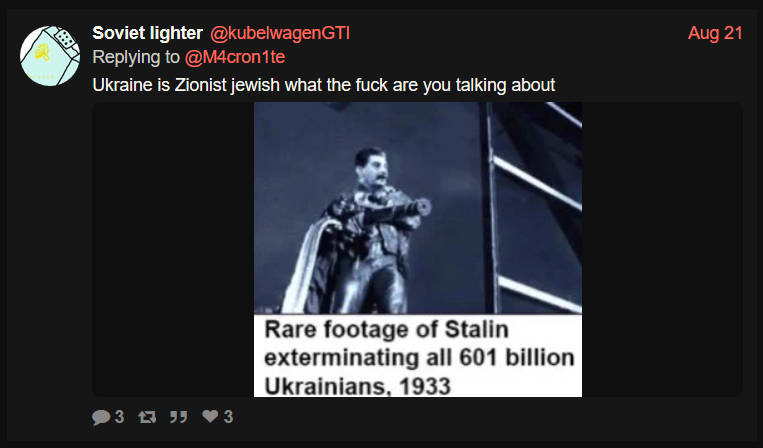763x448 pixels.
Task: Click the '1933' text in the caption
Action: point(425,387)
